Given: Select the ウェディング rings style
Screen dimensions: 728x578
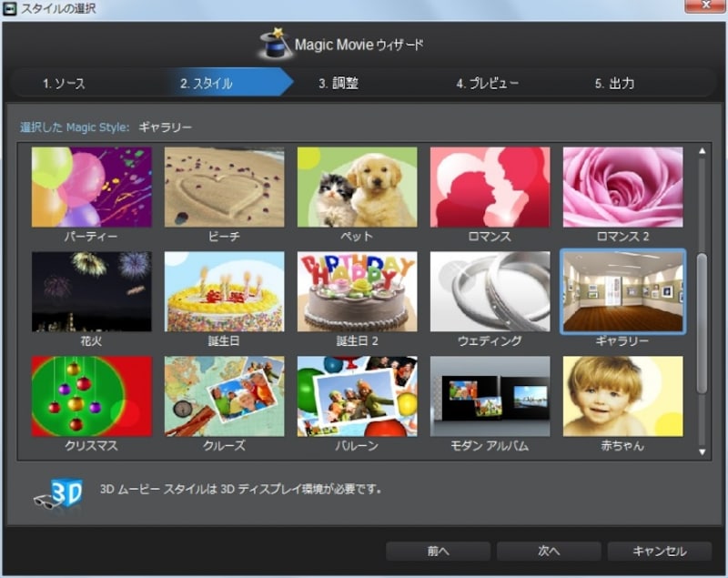Looking at the screenshot, I should 490,291.
